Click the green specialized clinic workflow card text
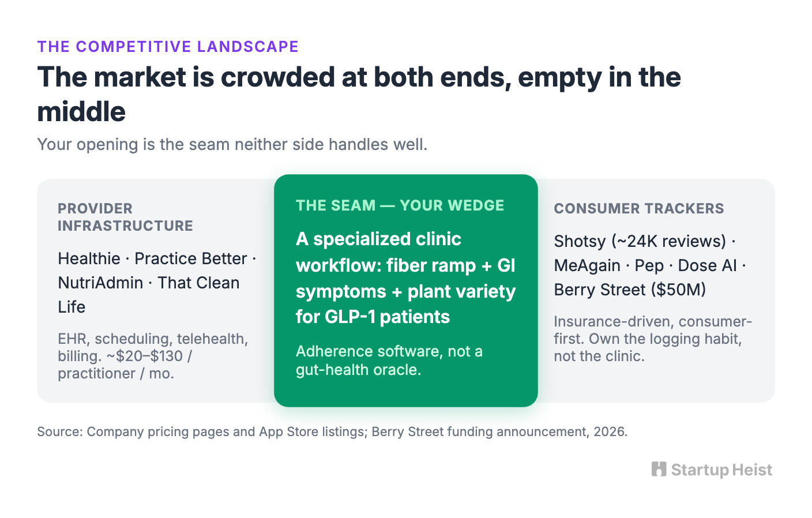 coord(405,277)
